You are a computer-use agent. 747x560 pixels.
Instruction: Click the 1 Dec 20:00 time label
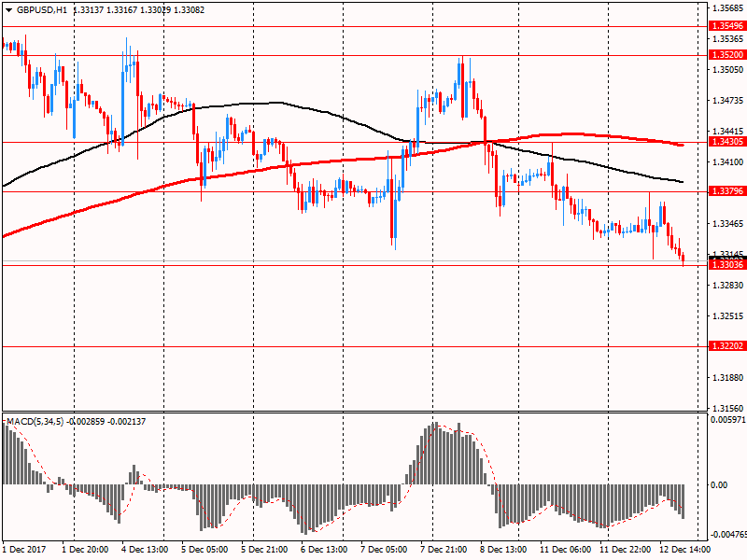(85, 550)
